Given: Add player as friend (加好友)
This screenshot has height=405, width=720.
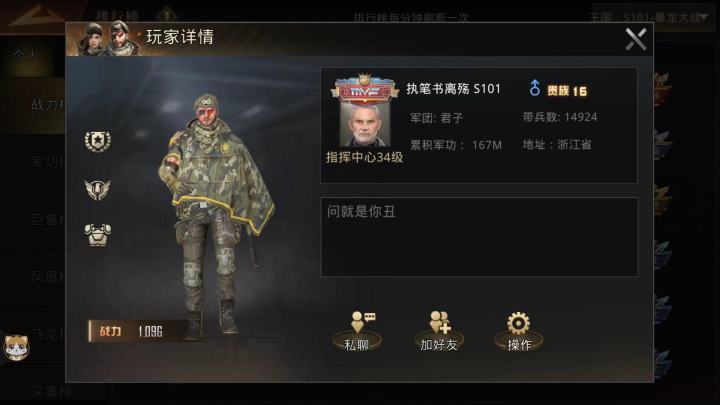Looking at the screenshot, I should tap(439, 331).
